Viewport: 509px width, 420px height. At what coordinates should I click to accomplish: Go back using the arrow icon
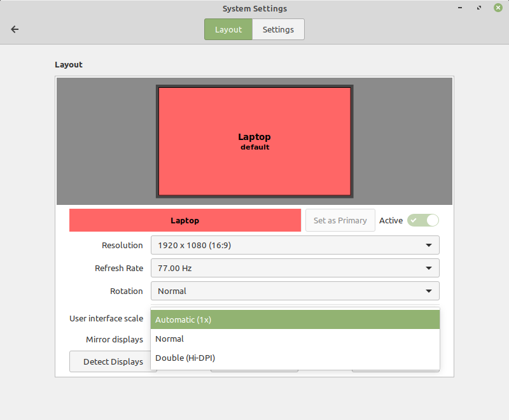(15, 29)
